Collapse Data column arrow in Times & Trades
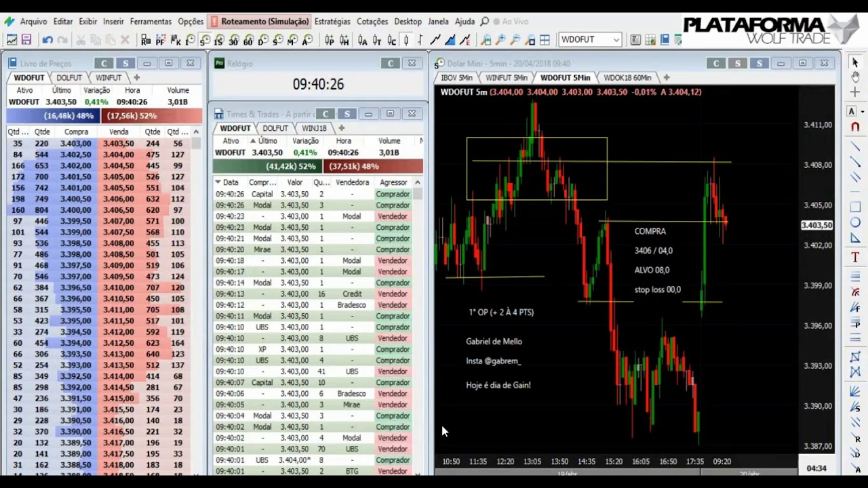Image resolution: width=868 pixels, height=488 pixels. (x=218, y=182)
